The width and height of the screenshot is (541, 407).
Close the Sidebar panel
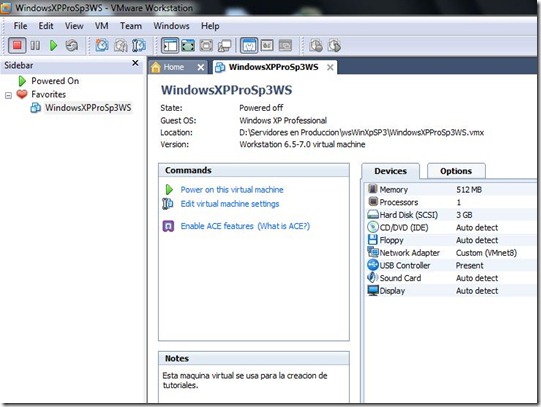[135, 63]
